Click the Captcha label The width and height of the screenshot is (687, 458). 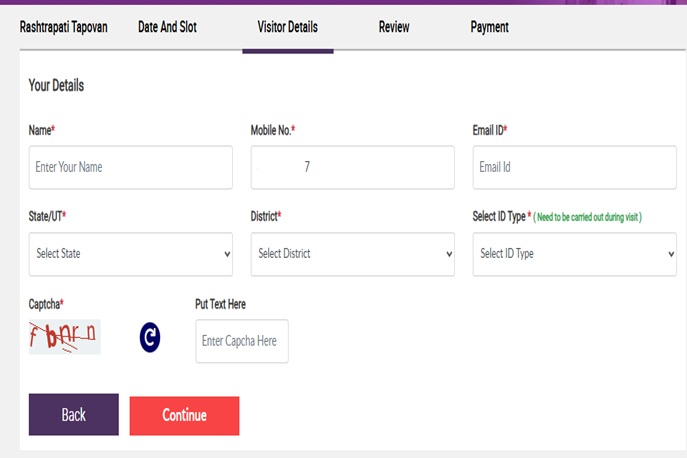(46, 304)
